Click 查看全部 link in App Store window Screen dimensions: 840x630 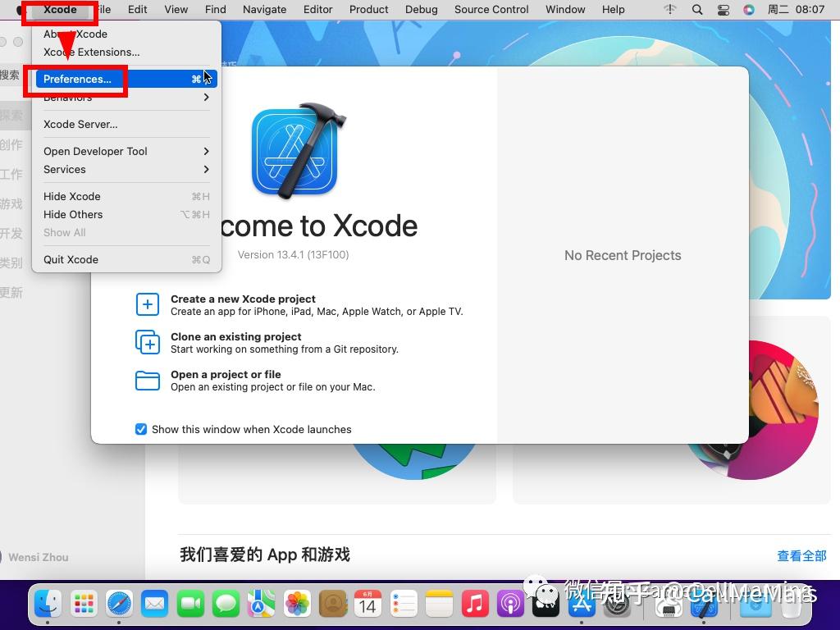tap(801, 556)
